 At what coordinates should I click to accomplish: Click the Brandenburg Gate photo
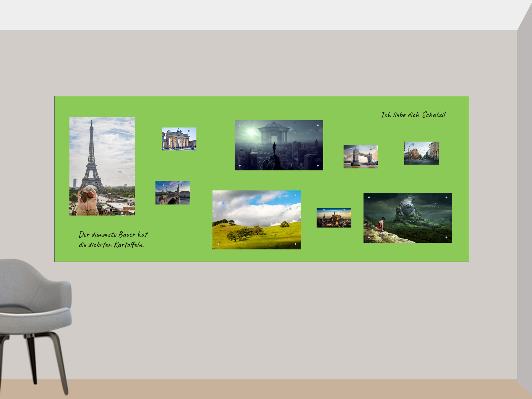179,139
